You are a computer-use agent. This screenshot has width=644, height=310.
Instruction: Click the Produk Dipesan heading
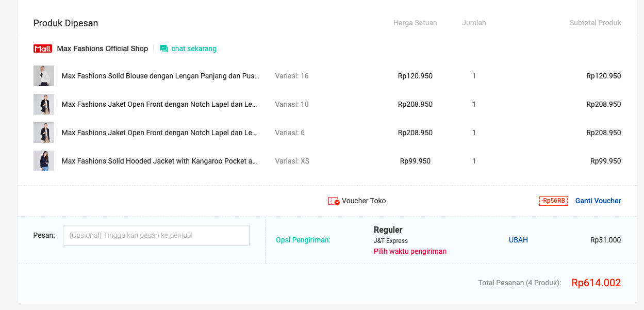[65, 23]
